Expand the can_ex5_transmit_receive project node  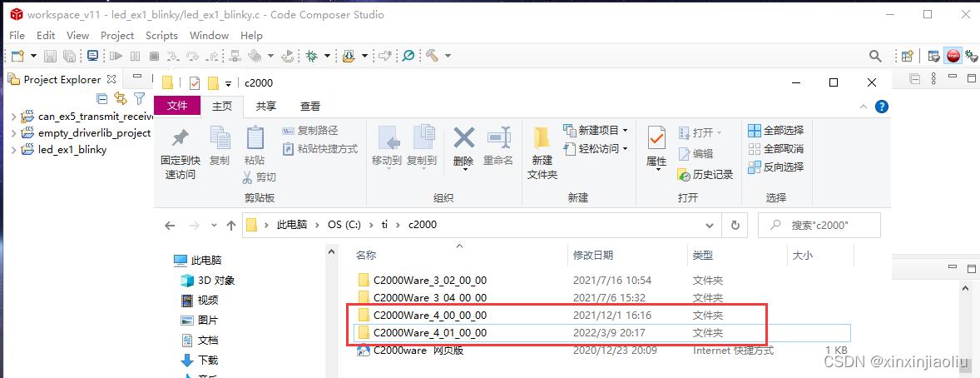[14, 117]
